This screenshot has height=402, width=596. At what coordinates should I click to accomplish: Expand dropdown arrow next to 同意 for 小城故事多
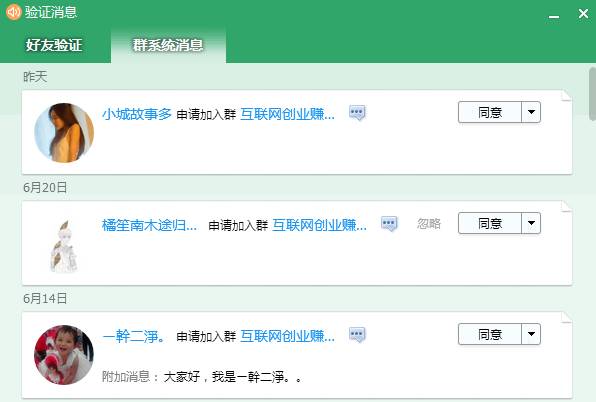pyautogui.click(x=531, y=112)
